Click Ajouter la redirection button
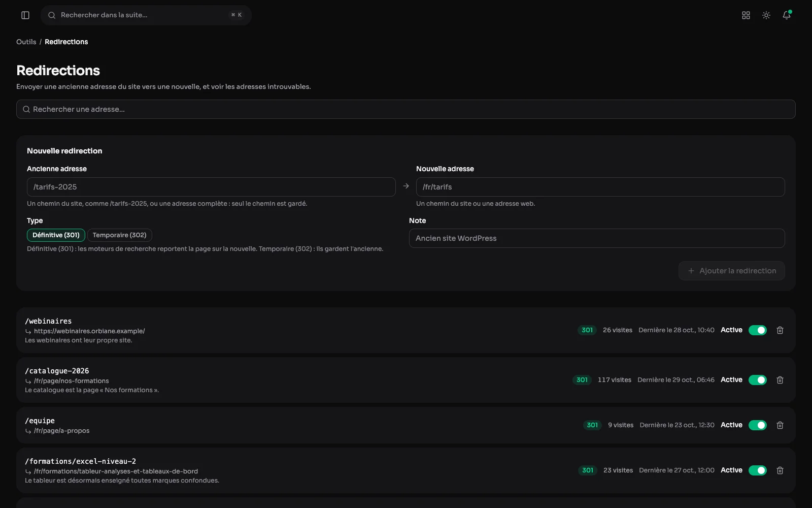Image resolution: width=812 pixels, height=508 pixels. (732, 271)
